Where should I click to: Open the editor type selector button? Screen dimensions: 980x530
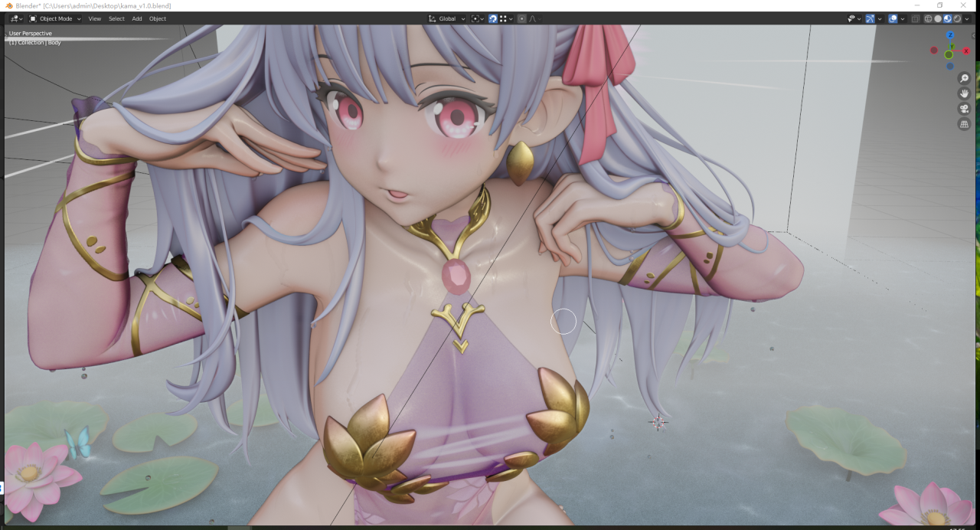point(16,18)
